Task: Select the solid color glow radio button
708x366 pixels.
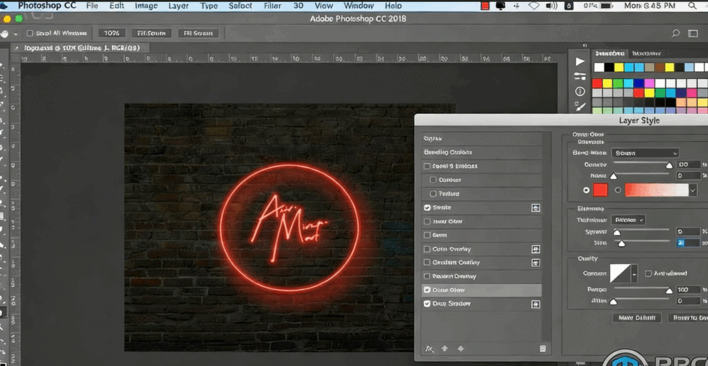Action: tap(586, 190)
